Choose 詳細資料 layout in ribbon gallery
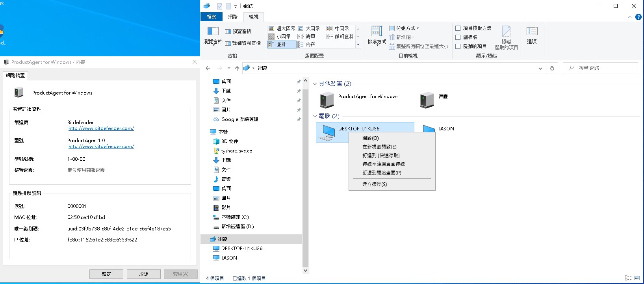644x284 pixels. coord(340,36)
